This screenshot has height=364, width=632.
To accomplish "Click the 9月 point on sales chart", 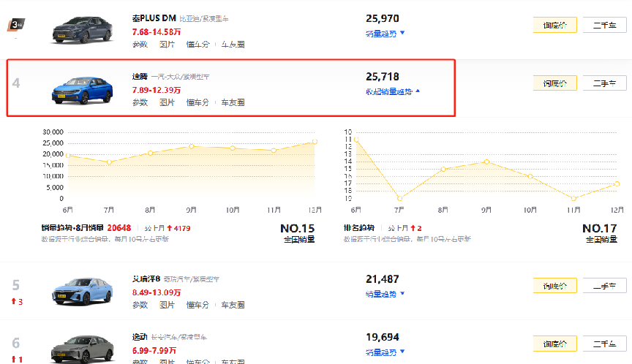I will pos(192,146).
